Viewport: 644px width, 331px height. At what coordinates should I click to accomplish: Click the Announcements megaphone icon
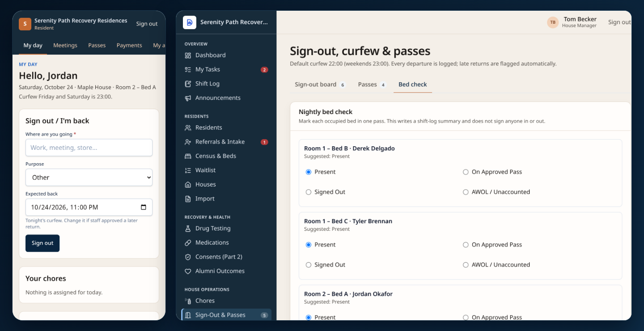pos(188,98)
